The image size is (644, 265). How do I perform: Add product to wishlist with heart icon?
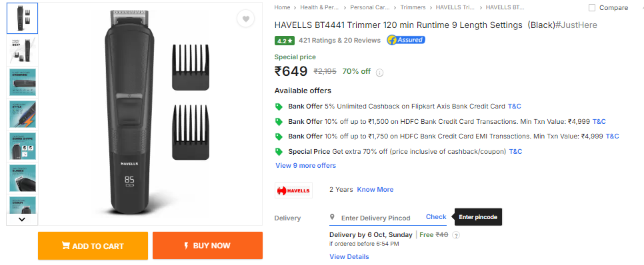click(x=245, y=19)
